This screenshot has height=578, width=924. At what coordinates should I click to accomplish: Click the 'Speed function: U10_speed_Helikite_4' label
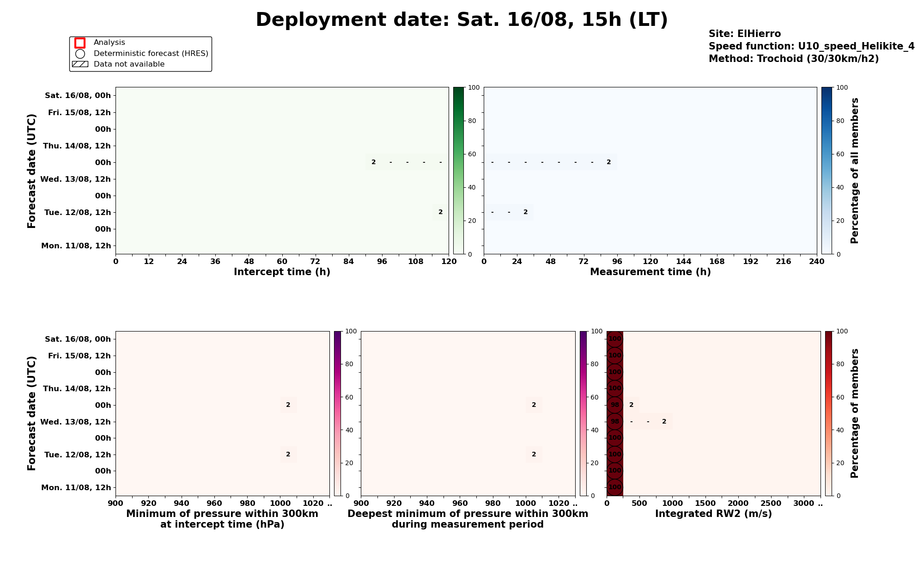(812, 46)
